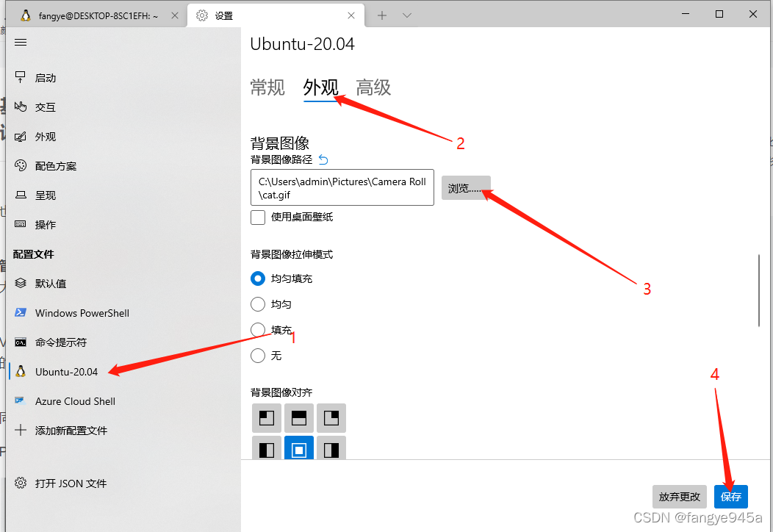Image resolution: width=773 pixels, height=532 pixels.
Task: Click the gear icon beside 打开 JSON 文件
Action: tap(21, 483)
